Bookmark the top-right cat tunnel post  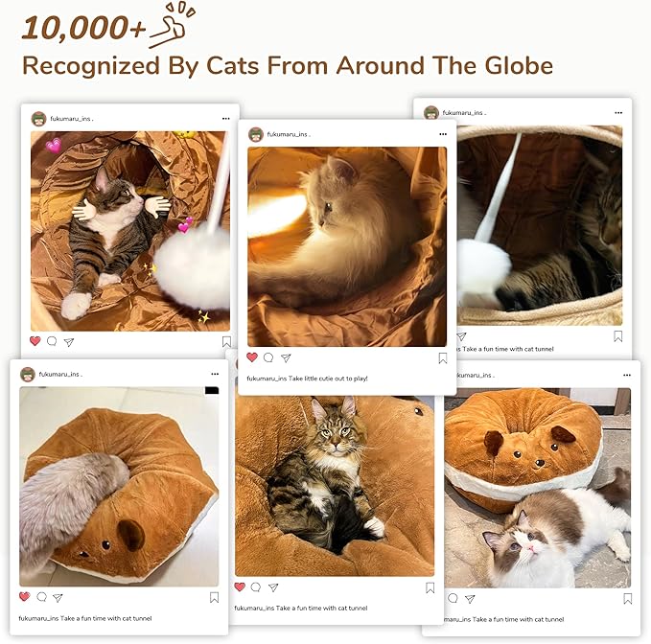click(x=618, y=336)
